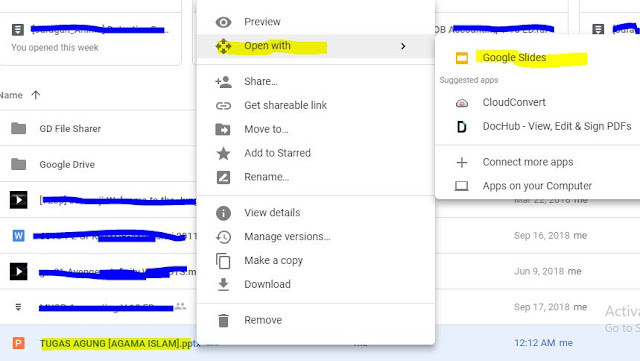
Task: Click the PowerPoint icon of TUGAS AGUNG file
Action: 18,343
